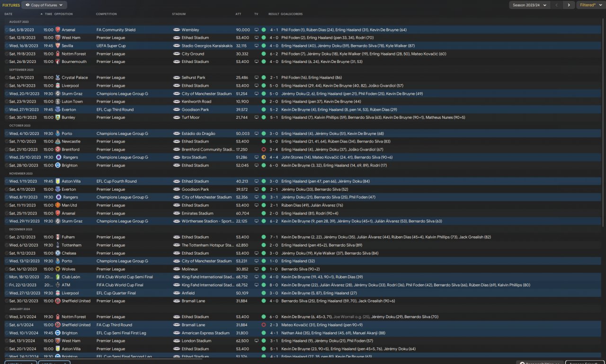Click the Wolves club badge
606x364 pixels.
coord(58,269)
